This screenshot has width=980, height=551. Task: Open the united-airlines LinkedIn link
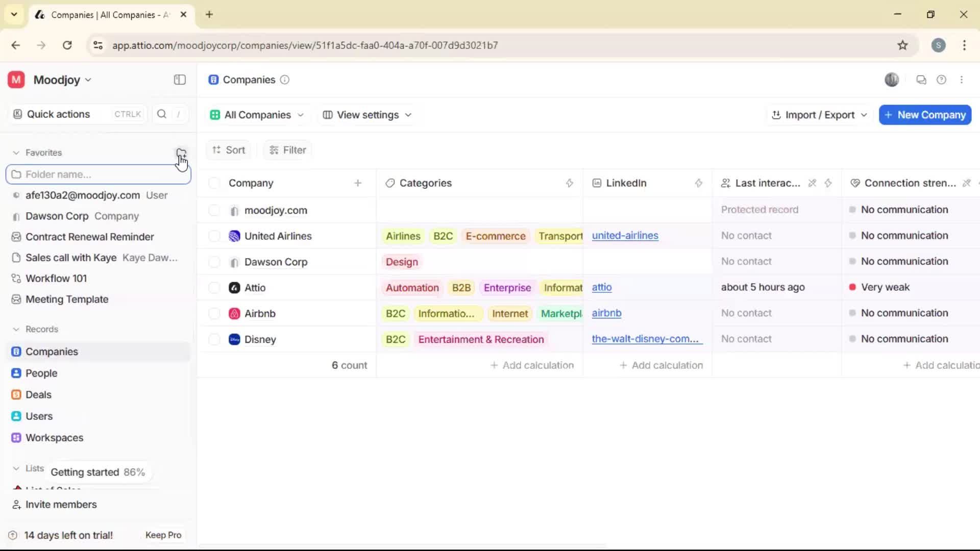(x=626, y=236)
